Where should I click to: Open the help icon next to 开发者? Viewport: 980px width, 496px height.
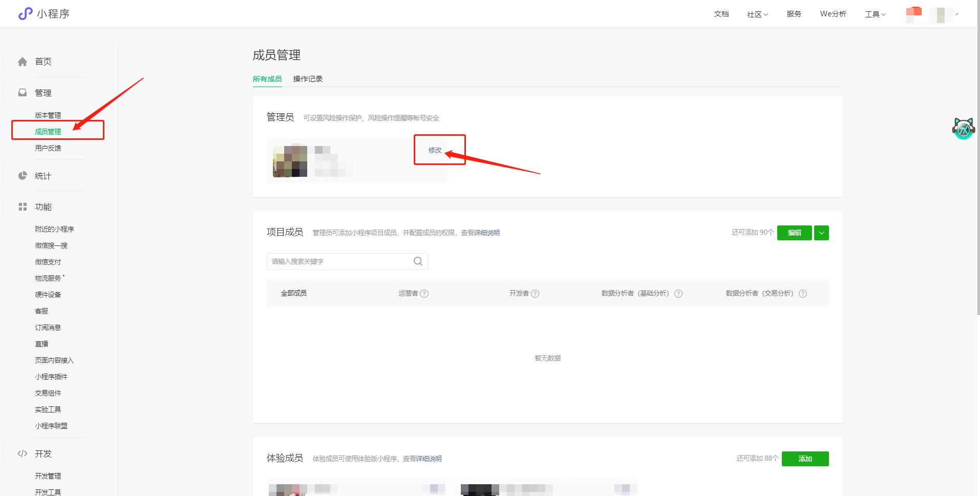pos(536,293)
